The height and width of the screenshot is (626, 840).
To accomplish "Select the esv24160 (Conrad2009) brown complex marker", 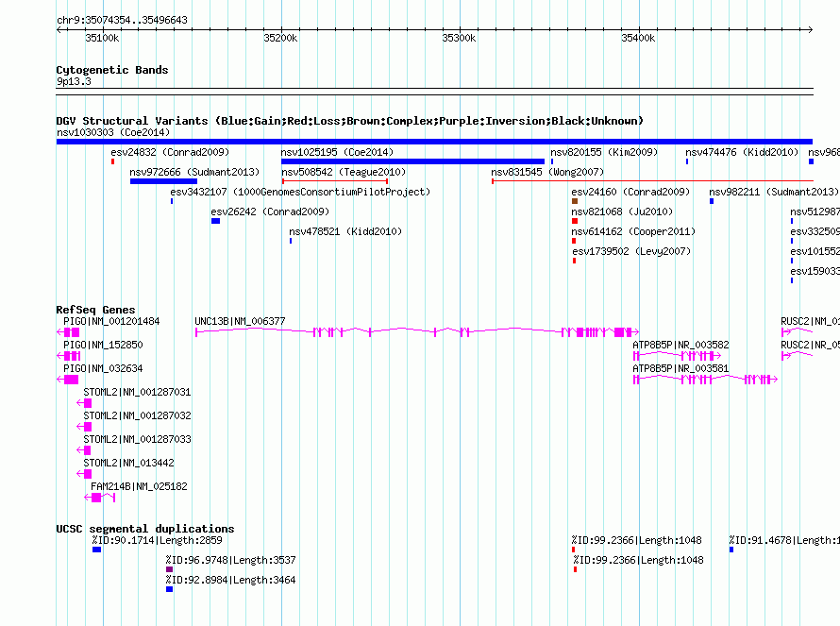I will 575,201.
